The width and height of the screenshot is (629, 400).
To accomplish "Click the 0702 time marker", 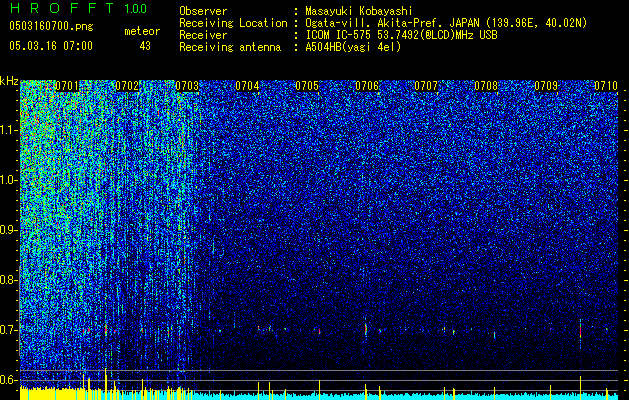I will pos(127,86).
